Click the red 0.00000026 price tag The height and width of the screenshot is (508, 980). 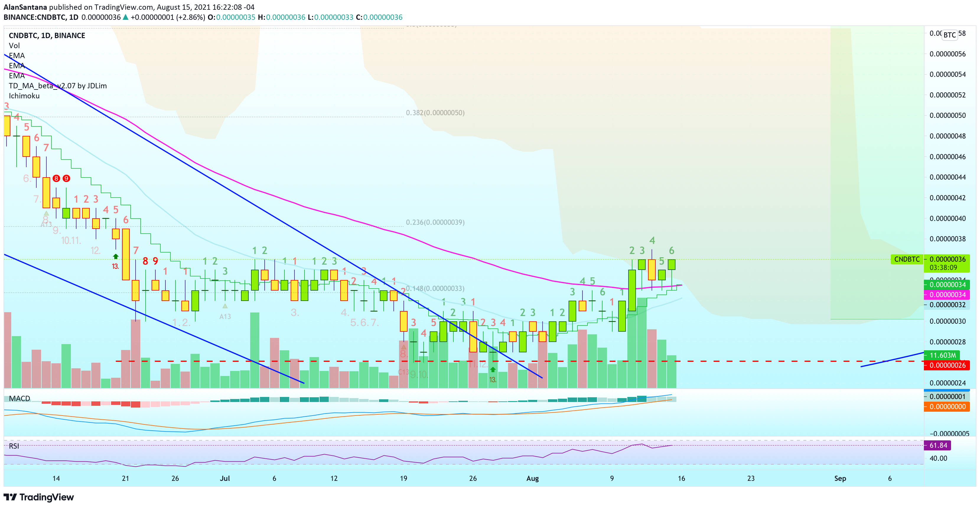point(947,365)
